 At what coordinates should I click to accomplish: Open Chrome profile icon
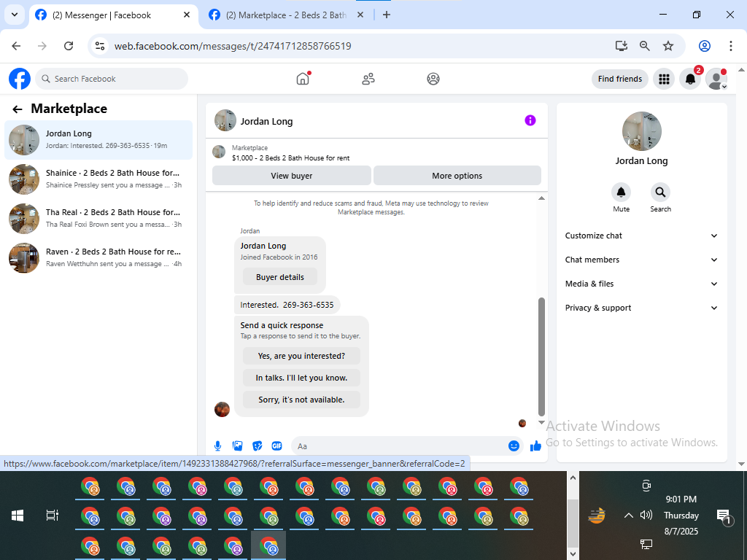(705, 46)
